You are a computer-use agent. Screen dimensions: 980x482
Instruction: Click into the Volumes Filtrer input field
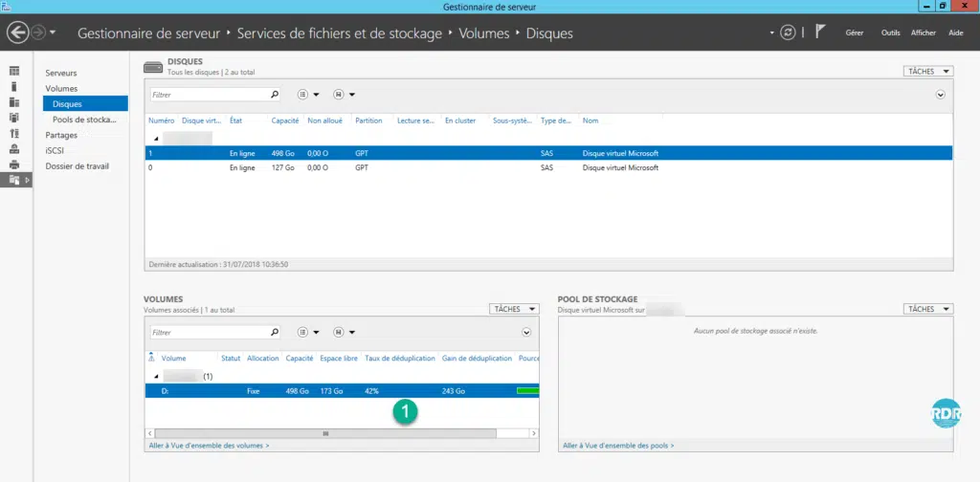click(209, 332)
